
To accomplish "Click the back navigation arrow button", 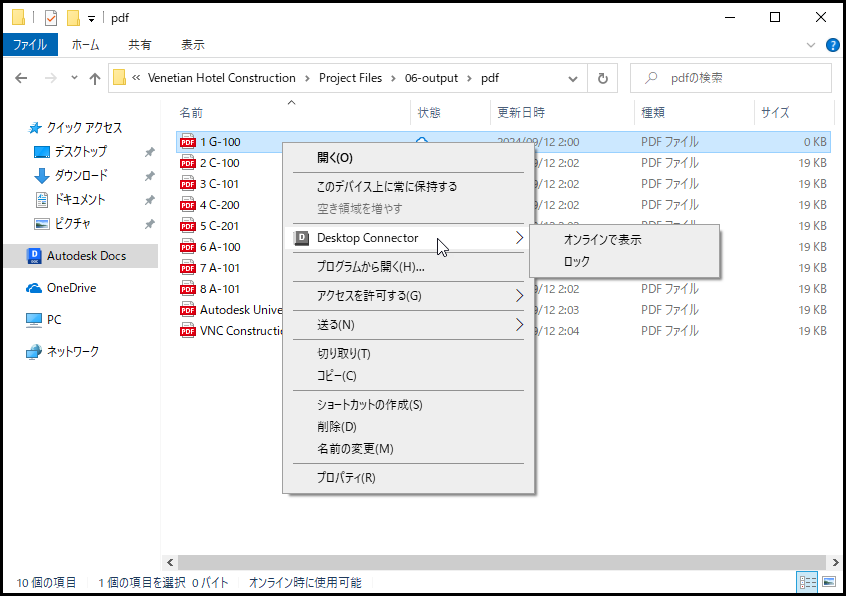I will point(22,78).
